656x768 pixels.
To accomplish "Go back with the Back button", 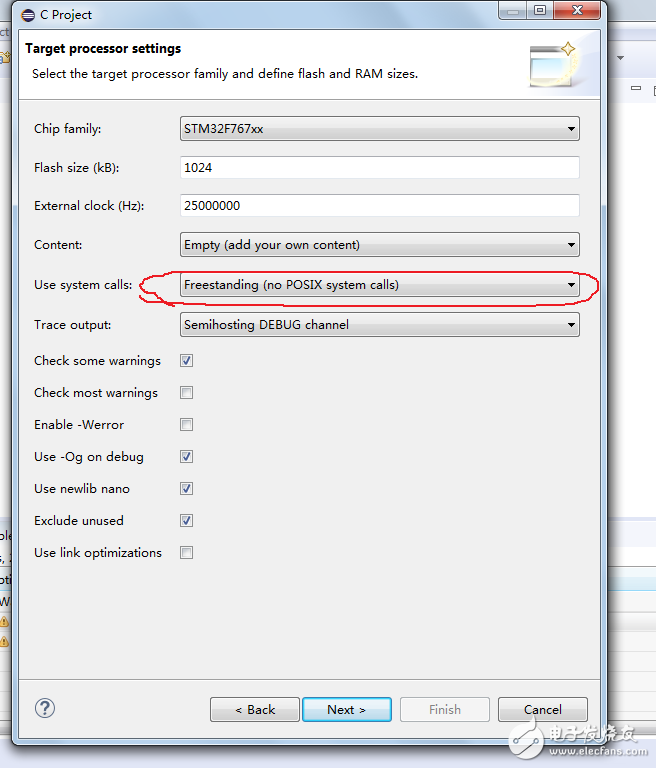I will [254, 710].
